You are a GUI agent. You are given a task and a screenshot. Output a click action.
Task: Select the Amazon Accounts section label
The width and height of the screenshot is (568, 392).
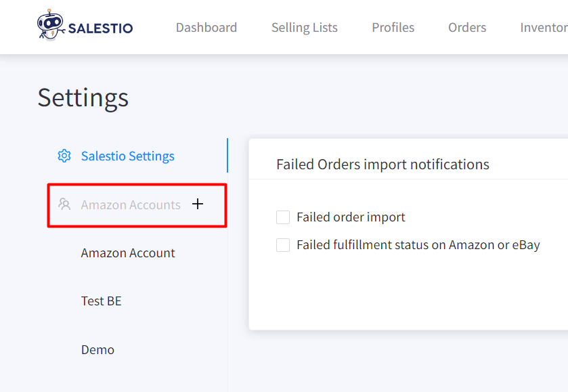tap(131, 204)
